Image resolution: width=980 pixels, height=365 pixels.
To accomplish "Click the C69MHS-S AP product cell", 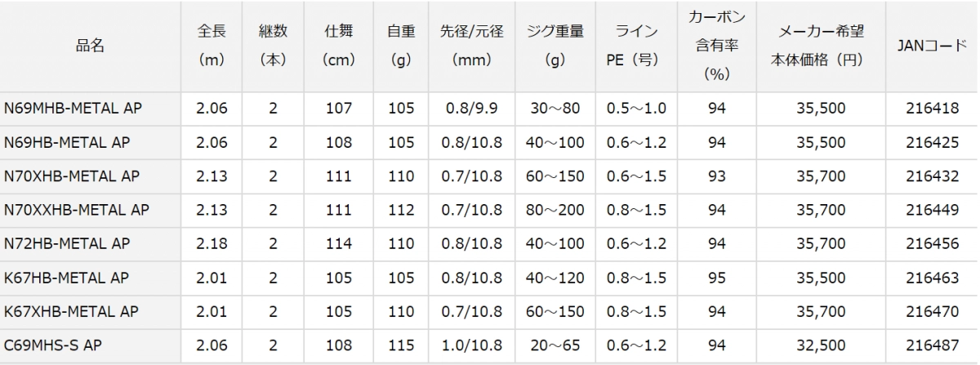I will click(x=52, y=346).
